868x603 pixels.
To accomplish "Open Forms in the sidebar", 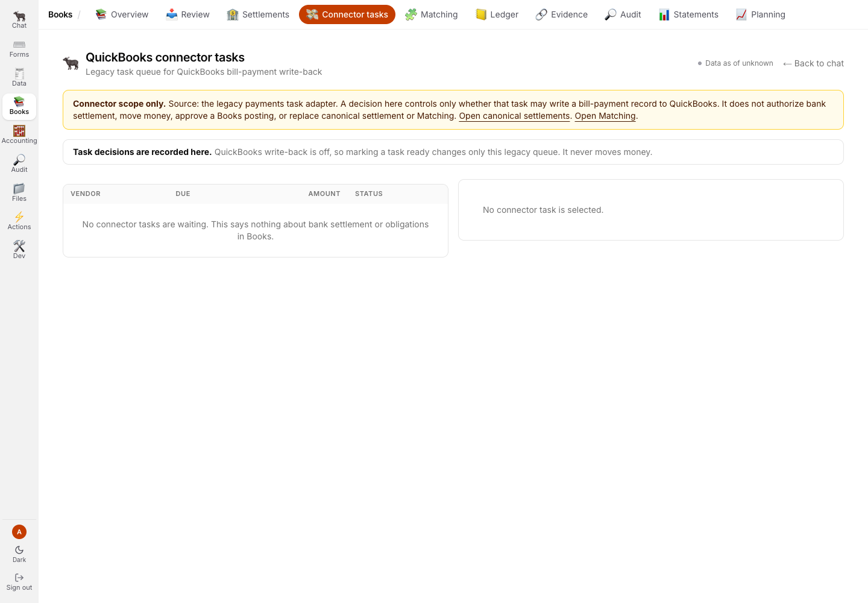I will pos(19,49).
